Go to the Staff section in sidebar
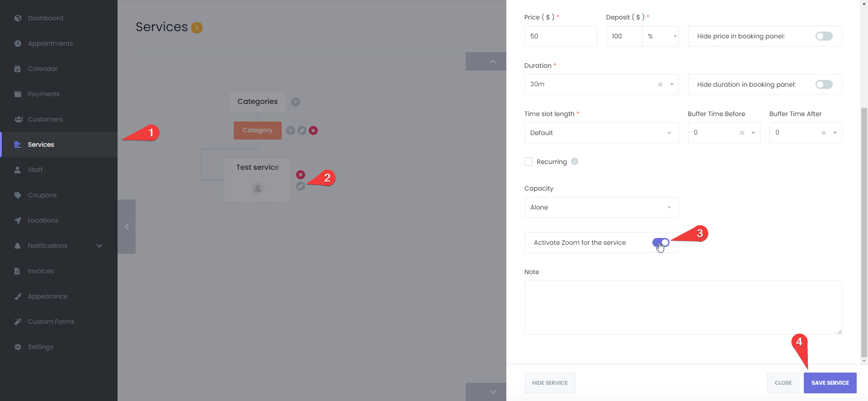The width and height of the screenshot is (868, 401). tap(35, 170)
